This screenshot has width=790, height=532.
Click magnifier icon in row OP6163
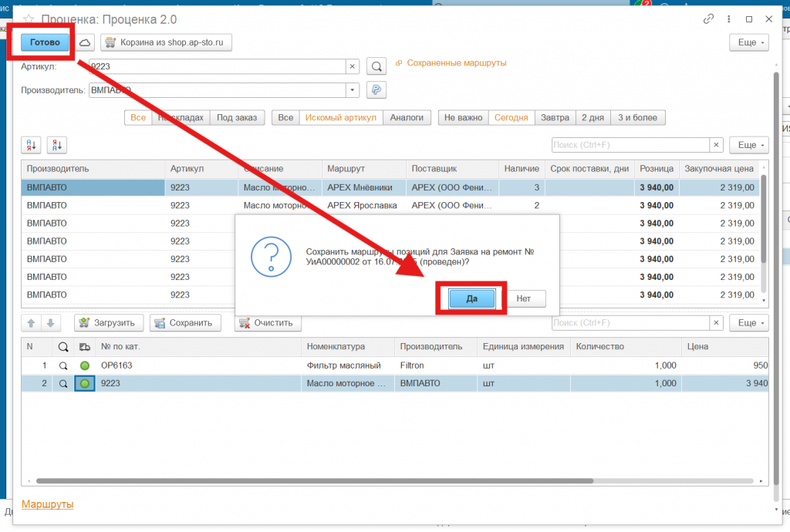[63, 365]
